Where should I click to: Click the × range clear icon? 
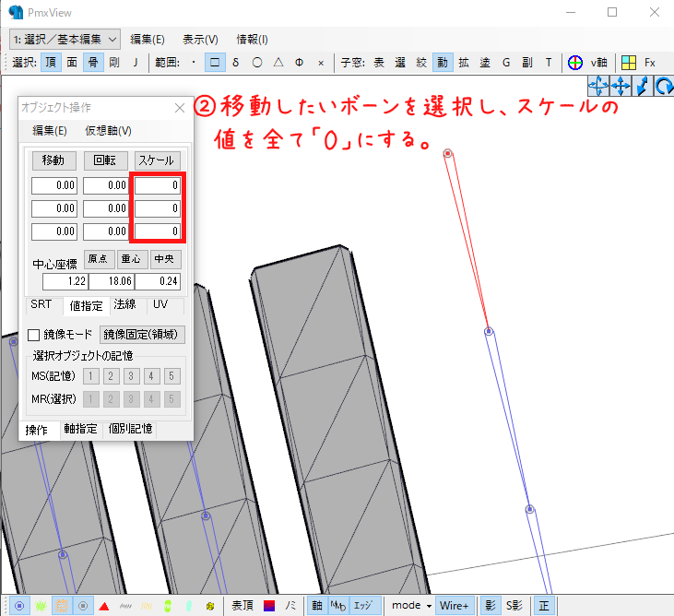pyautogui.click(x=321, y=63)
